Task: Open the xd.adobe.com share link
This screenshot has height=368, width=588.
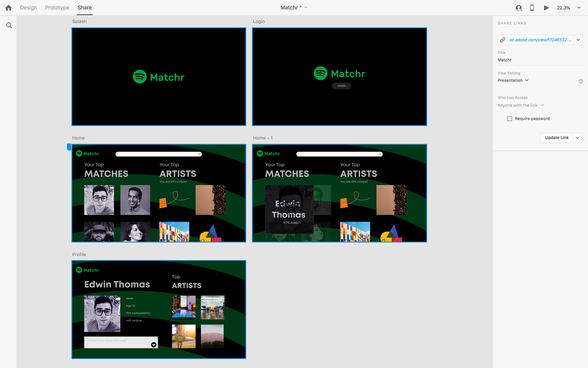Action: click(x=540, y=40)
